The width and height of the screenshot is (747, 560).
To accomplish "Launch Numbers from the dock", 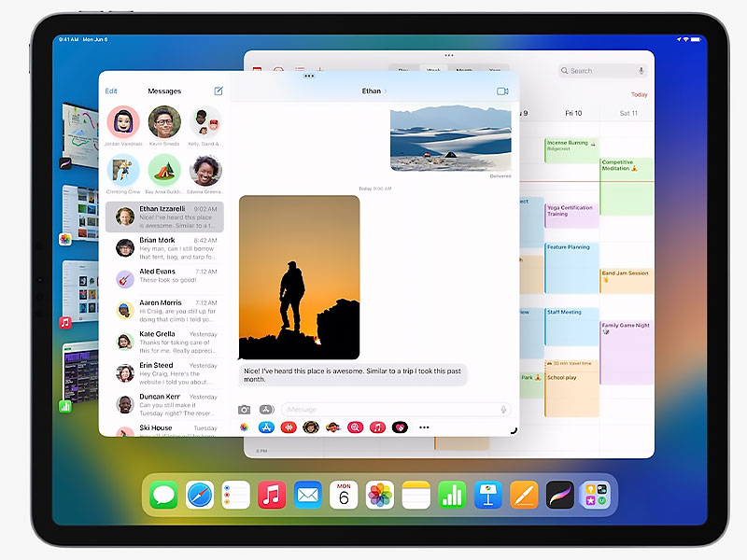I will [452, 496].
